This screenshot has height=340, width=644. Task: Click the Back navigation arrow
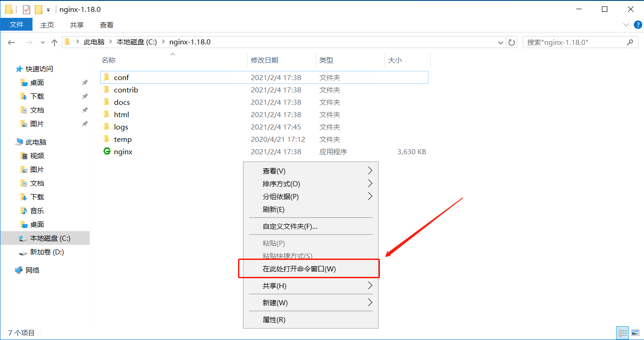tap(11, 42)
